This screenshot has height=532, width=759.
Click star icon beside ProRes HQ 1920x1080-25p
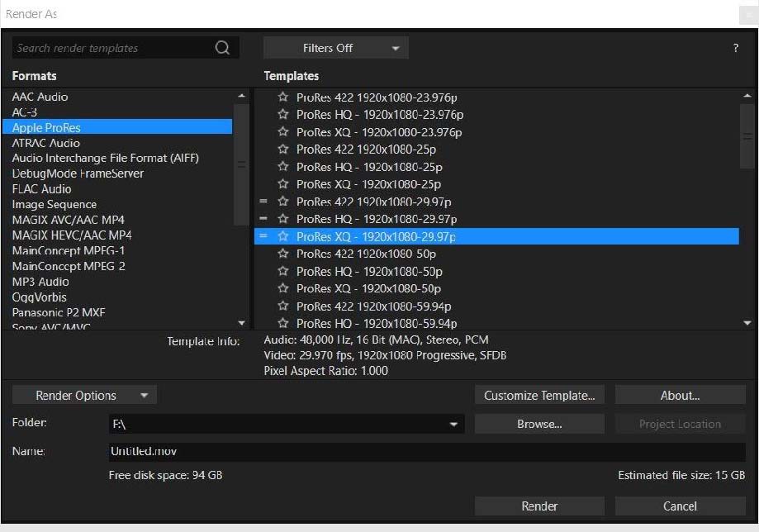coord(283,167)
